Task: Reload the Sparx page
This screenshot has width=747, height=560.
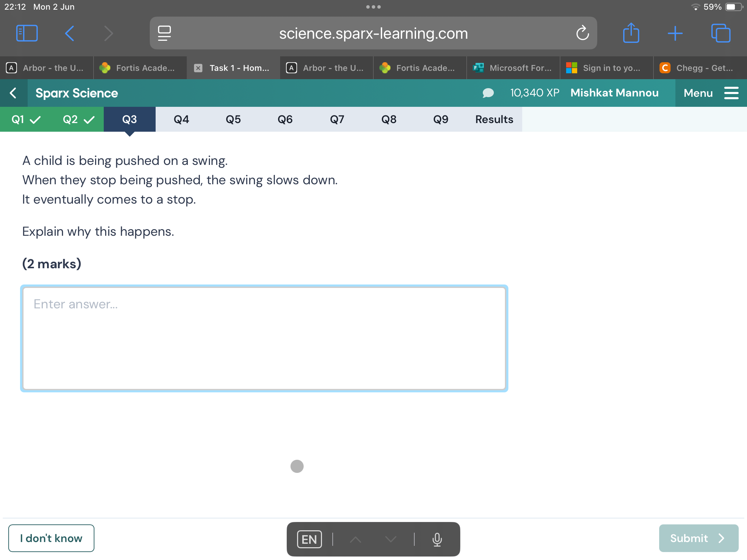Action: 582,34
